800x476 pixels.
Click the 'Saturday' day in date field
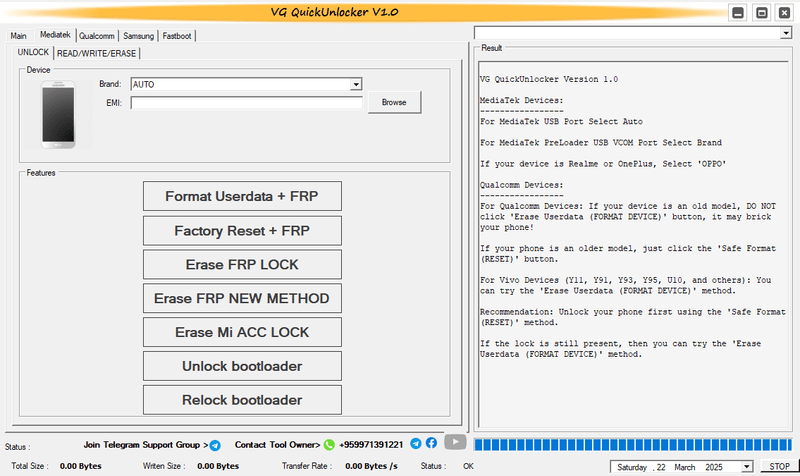632,467
